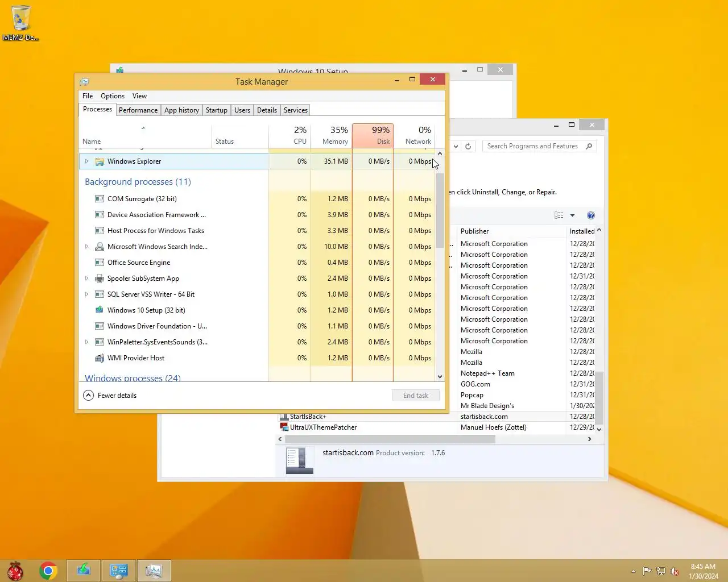This screenshot has height=582, width=728.
Task: Select the GOG.com publisher row
Action: (475, 384)
